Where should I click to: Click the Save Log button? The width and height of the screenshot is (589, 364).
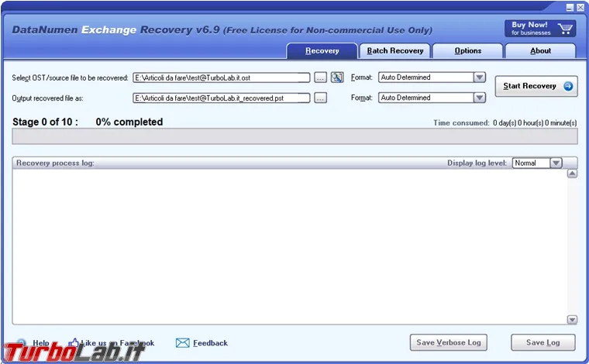coord(542,342)
